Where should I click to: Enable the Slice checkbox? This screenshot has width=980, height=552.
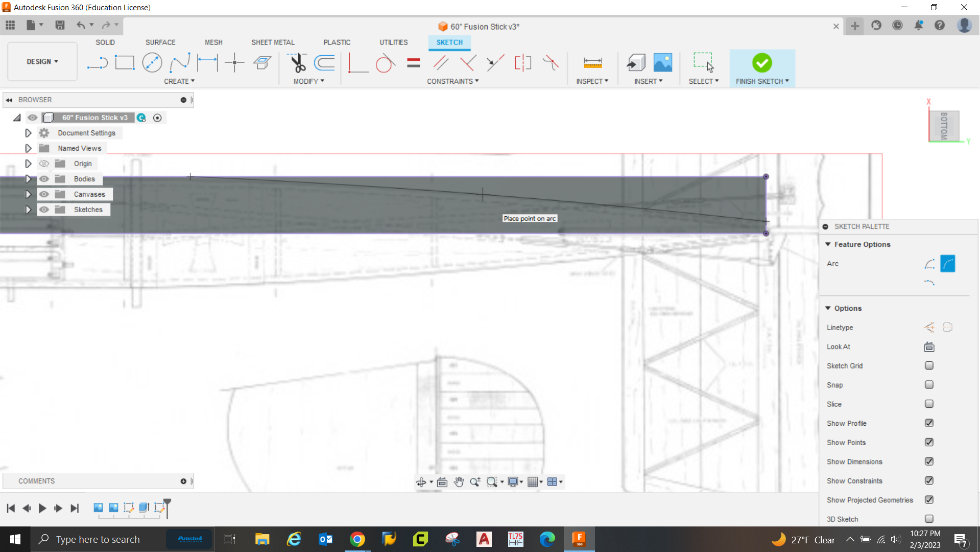(929, 404)
